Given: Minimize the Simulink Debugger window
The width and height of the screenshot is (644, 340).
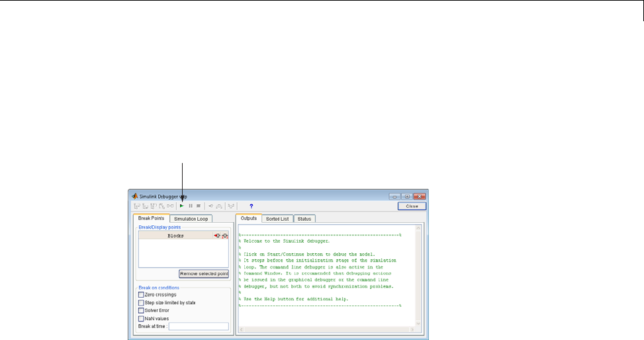Looking at the screenshot, I should click(394, 197).
